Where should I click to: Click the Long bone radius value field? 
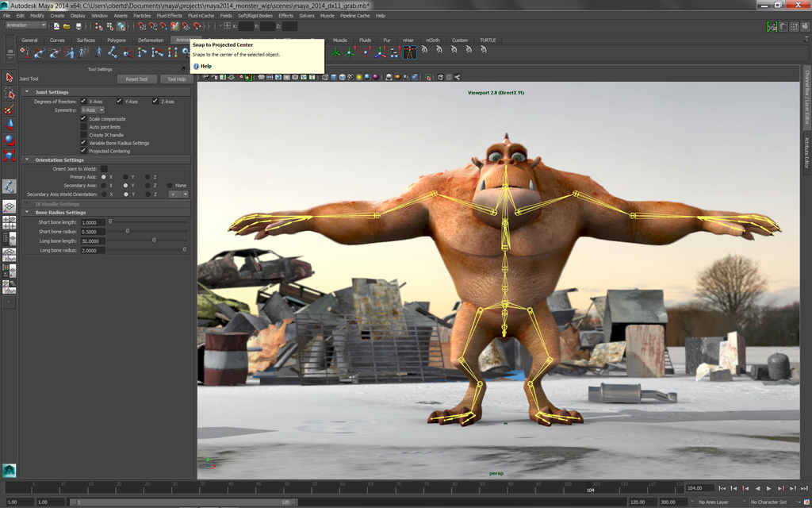(x=93, y=250)
